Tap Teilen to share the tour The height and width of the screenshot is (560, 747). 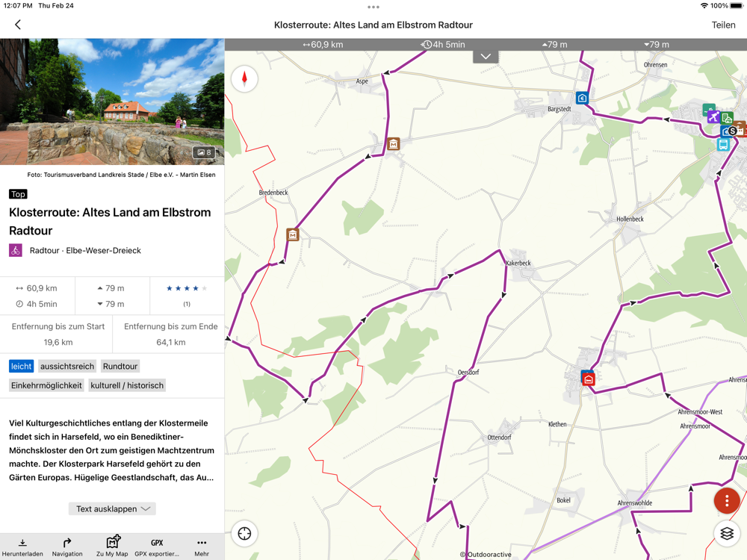[x=723, y=25]
